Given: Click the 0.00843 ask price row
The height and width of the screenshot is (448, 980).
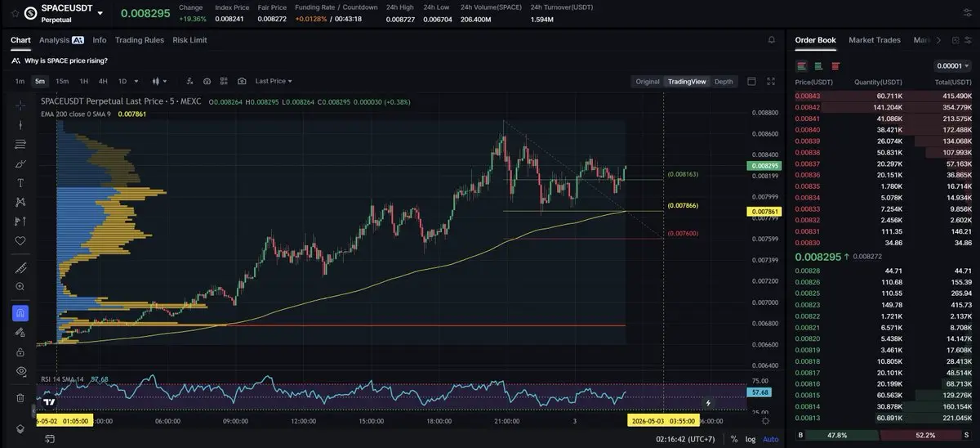Looking at the screenshot, I should pos(883,96).
